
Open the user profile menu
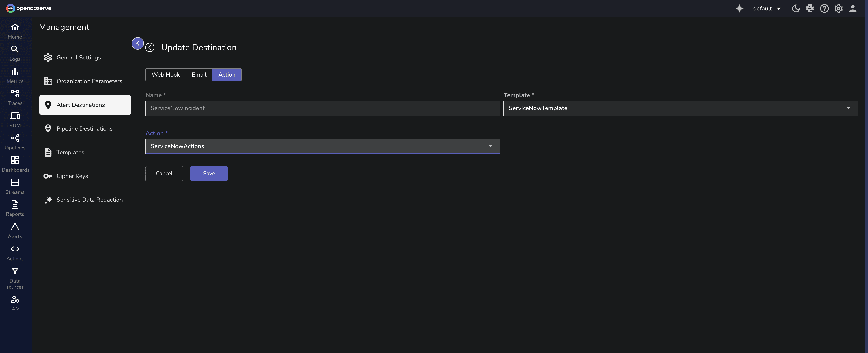(x=853, y=8)
